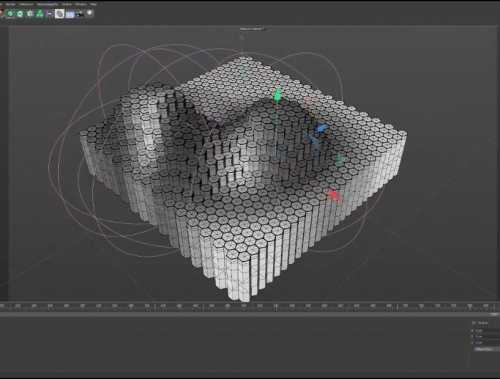The image size is (500, 379).
Task: Click the green triple-sphere cloner icon
Action: 40,14
